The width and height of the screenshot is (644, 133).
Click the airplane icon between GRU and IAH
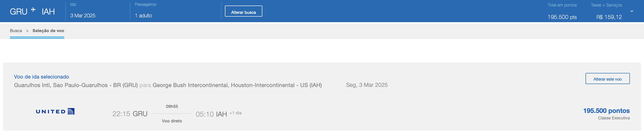33,10
